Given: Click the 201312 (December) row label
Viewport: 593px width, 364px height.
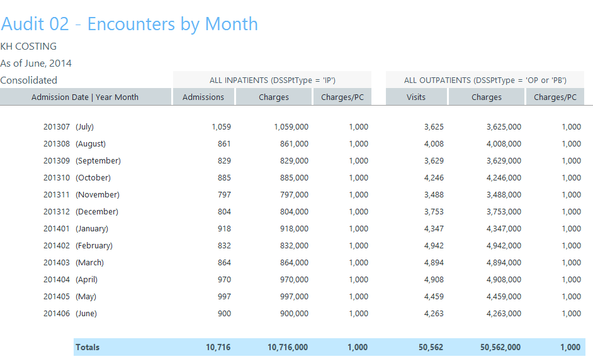Looking at the screenshot, I should tap(81, 212).
